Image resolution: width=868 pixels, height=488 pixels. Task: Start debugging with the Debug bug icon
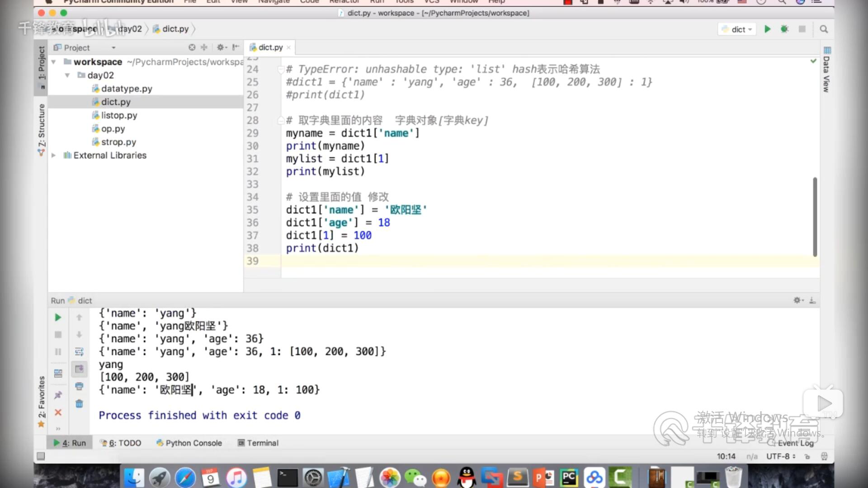pos(784,29)
